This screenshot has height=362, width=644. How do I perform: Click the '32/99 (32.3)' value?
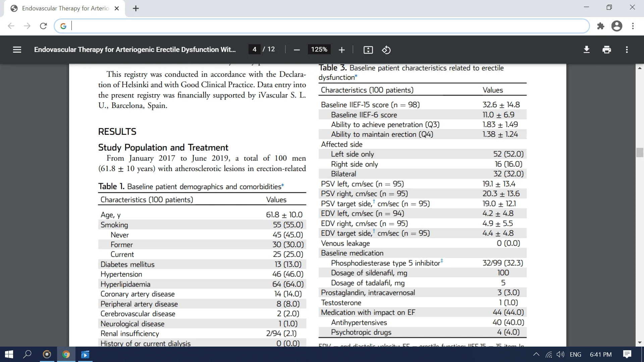pos(503,263)
